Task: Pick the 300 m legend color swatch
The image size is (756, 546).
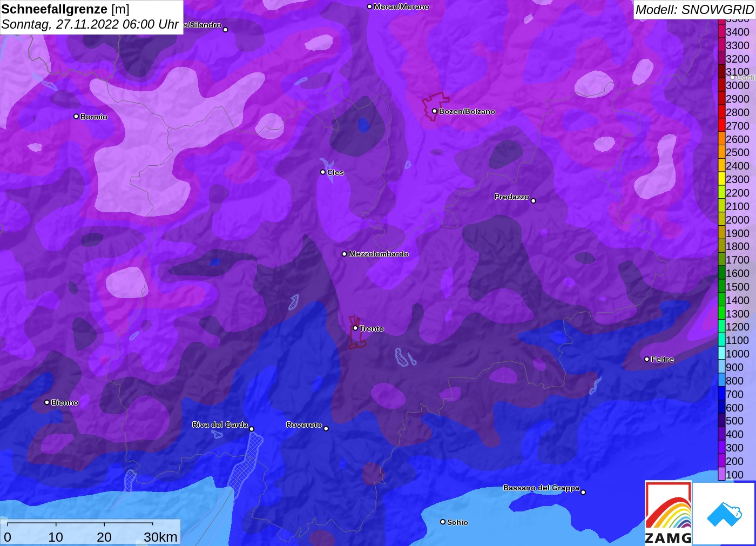Action: click(721, 447)
